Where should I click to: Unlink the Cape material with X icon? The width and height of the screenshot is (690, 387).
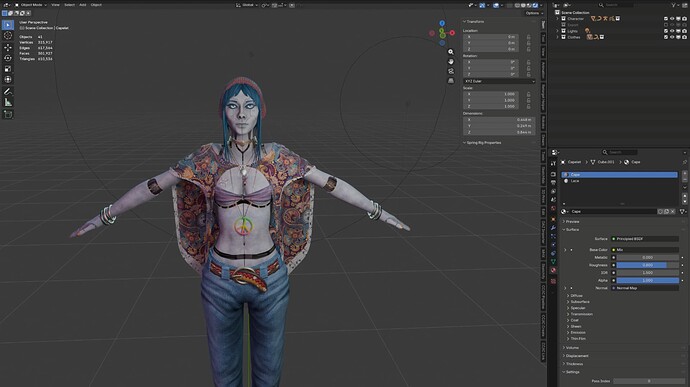click(672, 212)
